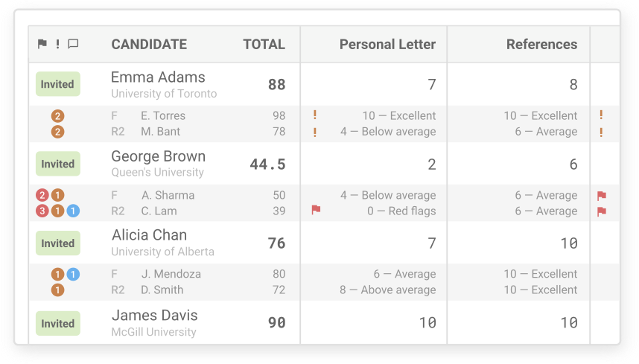This screenshot has height=364, width=639.
Task: Click the red badge 3 in C. Lam's row
Action: point(42,211)
